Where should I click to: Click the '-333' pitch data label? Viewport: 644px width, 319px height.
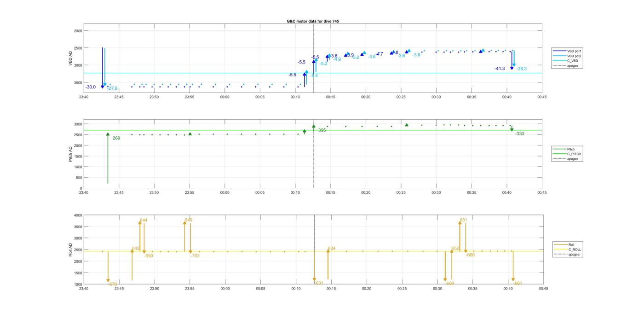(520, 133)
